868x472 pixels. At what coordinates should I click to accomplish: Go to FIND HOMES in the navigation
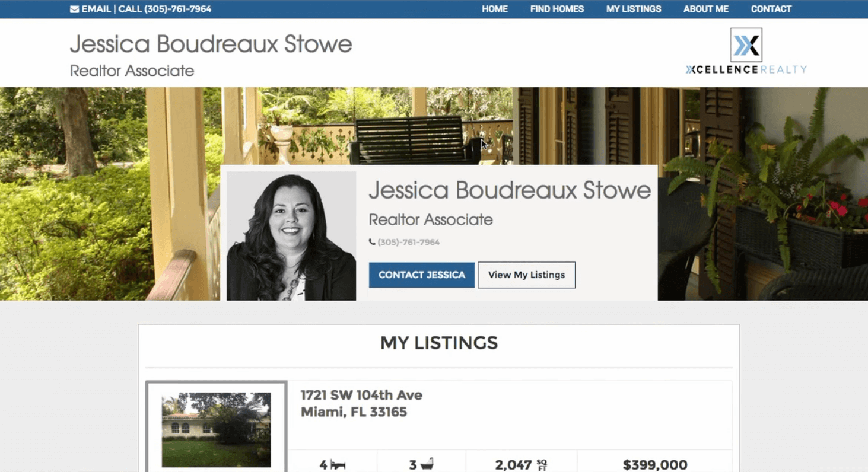557,9
